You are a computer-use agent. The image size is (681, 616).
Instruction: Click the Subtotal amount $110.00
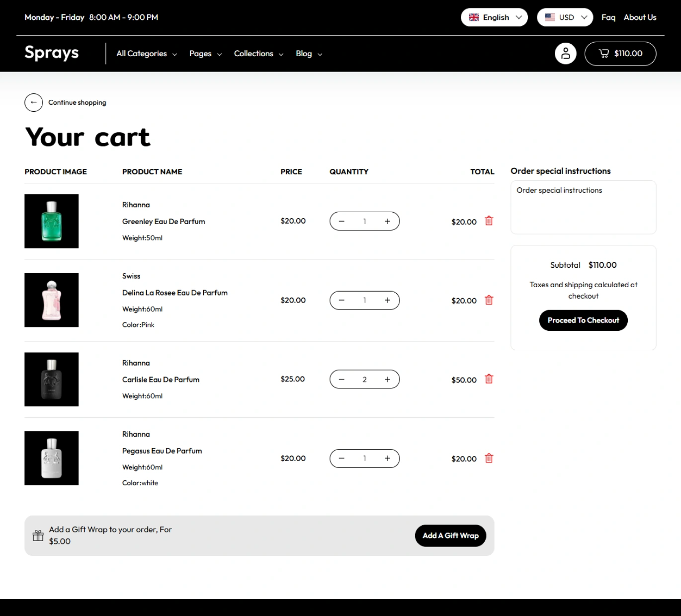click(602, 265)
